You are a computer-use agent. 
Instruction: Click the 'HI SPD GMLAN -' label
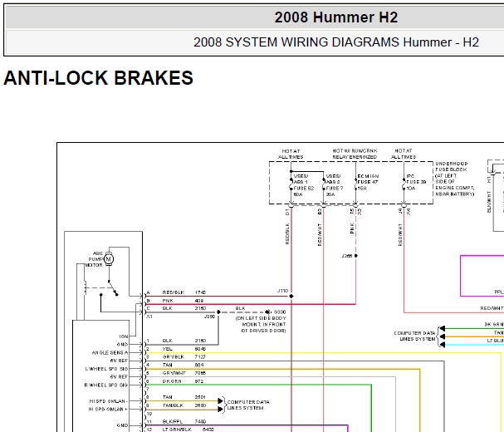pyautogui.click(x=109, y=401)
